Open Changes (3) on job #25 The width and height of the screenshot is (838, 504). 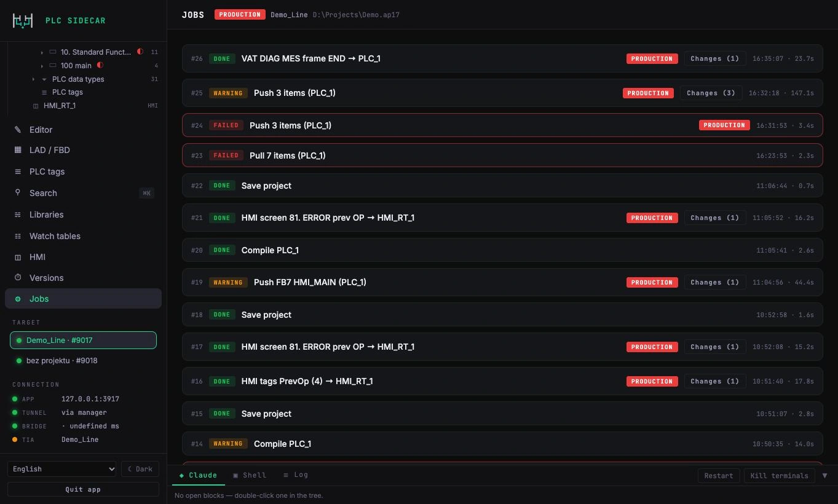(711, 93)
